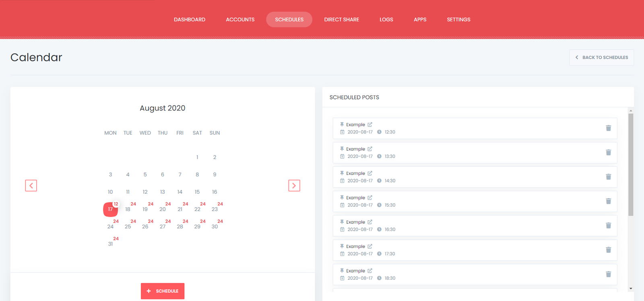The height and width of the screenshot is (301, 644).
Task: Open external link for 16:30 Example post
Action: coord(370,222)
